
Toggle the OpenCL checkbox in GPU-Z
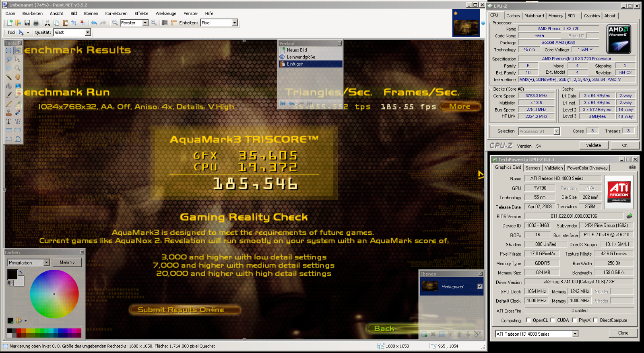pyautogui.click(x=528, y=320)
